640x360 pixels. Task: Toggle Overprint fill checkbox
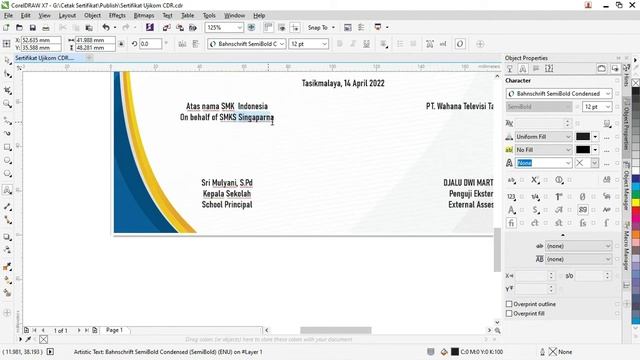[509, 313]
